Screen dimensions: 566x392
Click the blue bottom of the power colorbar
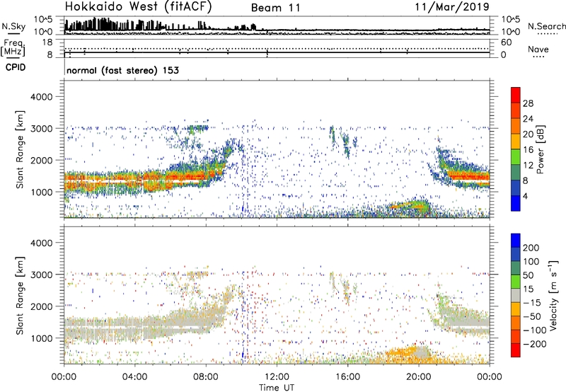(516, 203)
